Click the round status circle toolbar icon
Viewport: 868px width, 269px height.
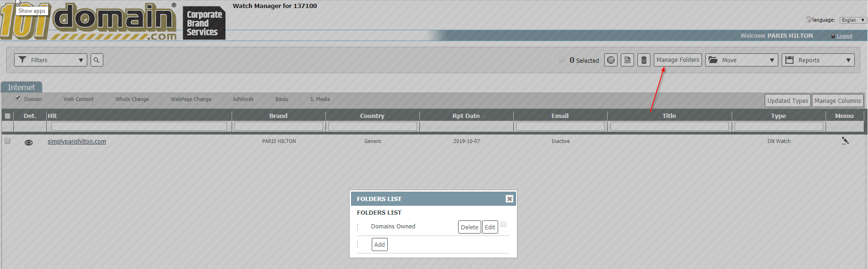coord(611,60)
